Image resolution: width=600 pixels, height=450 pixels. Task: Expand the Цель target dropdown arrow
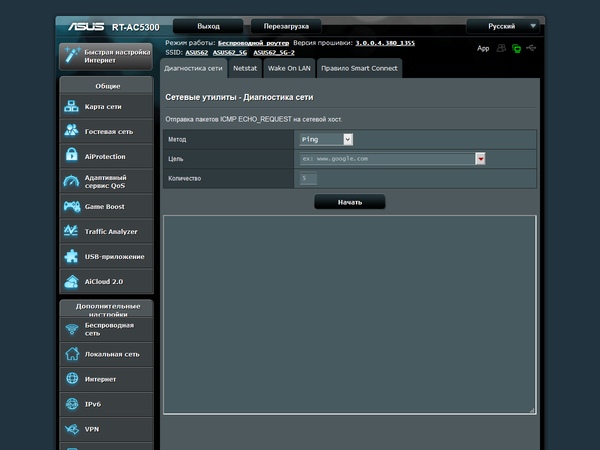tap(480, 158)
